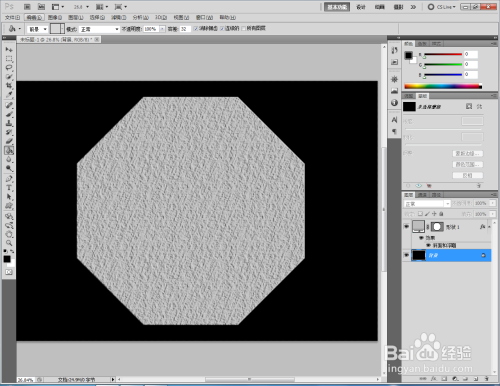Click the color spectrum ramp
Viewport: 500px width, 386px height.
(x=443, y=86)
